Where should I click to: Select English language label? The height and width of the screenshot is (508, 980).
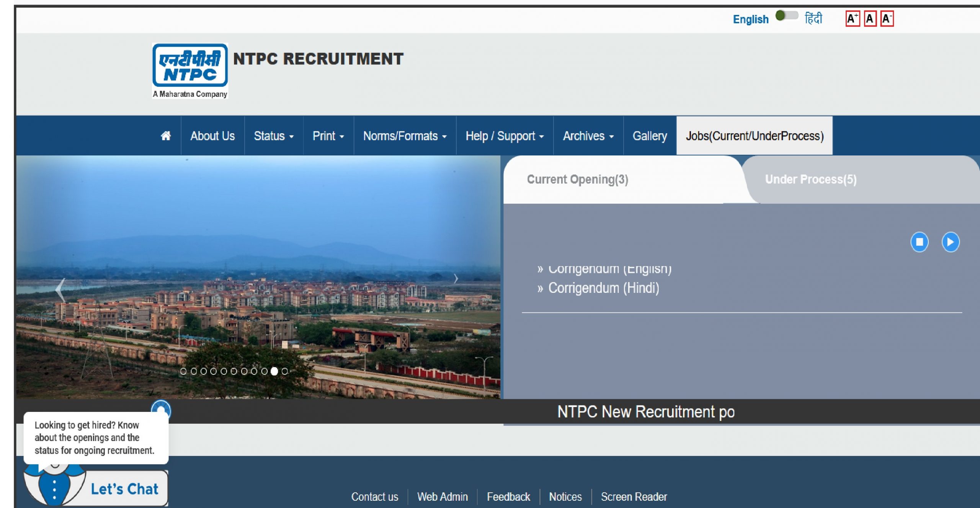coord(750,19)
